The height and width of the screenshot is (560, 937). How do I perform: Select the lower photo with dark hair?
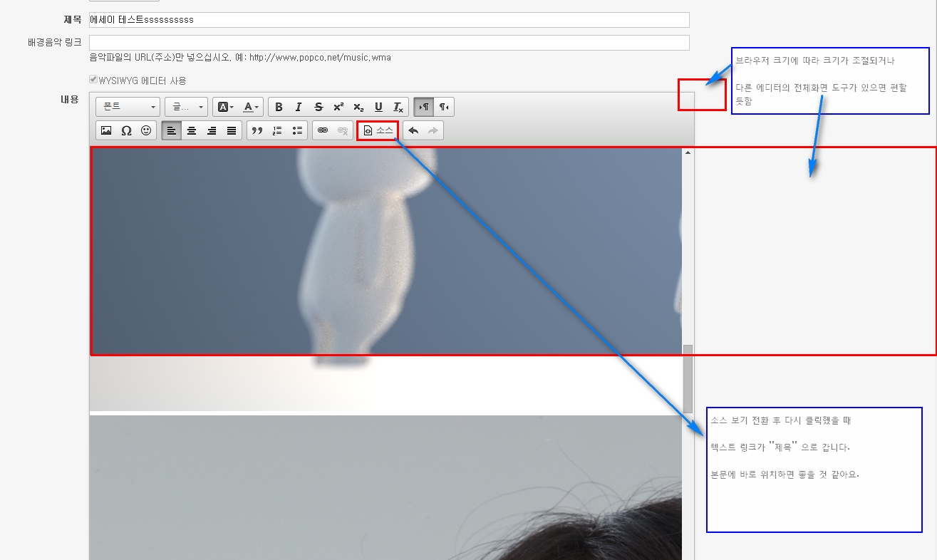point(385,487)
